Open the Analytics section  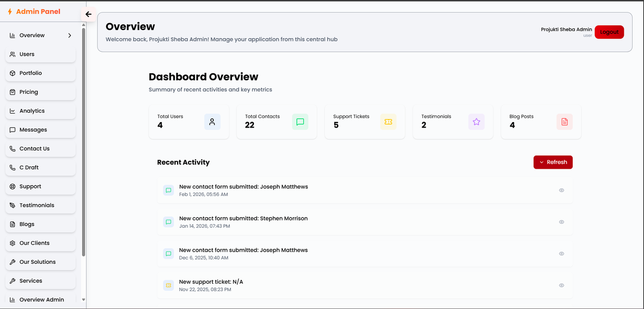(x=40, y=111)
